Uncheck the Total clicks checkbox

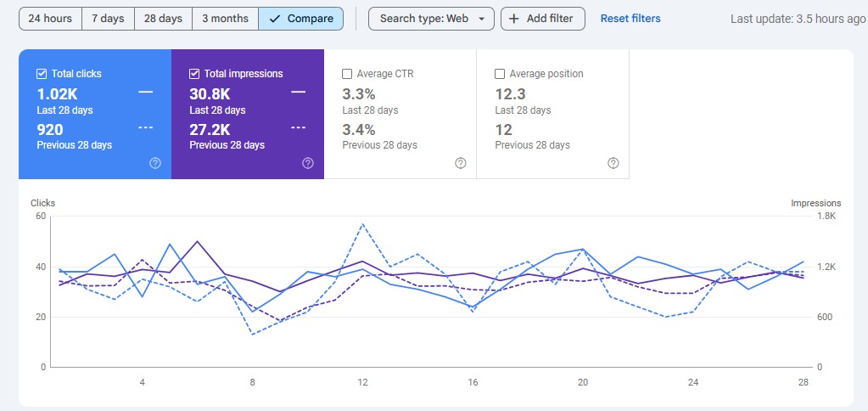click(42, 74)
